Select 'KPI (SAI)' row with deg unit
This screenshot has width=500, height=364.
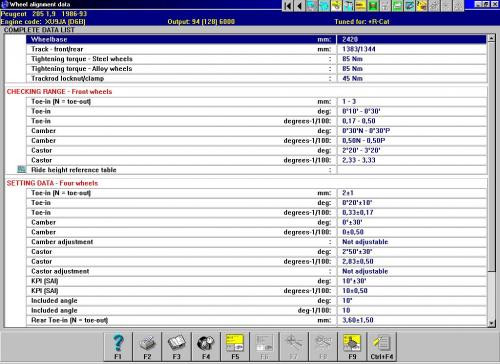256,281
